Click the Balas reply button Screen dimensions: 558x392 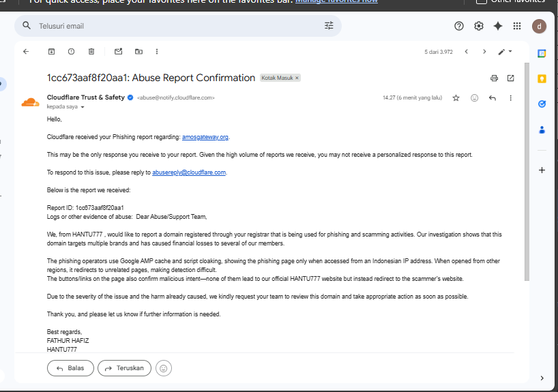coord(70,368)
